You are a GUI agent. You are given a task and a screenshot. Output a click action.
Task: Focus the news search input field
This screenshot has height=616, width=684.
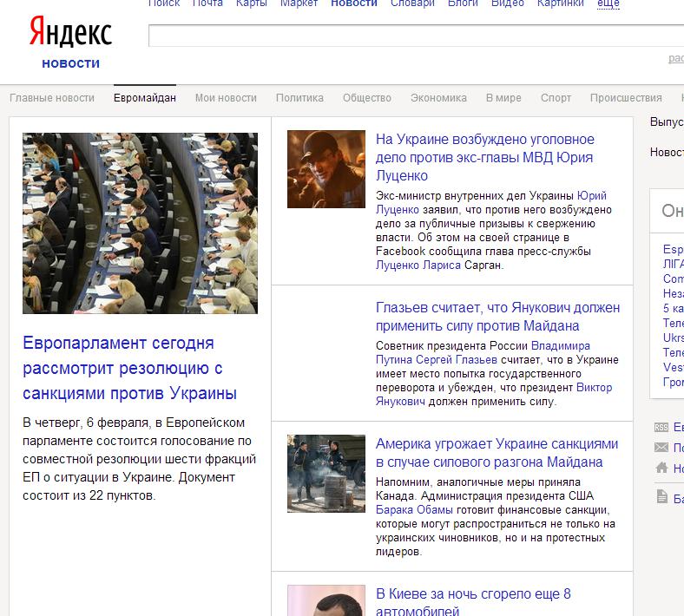click(416, 36)
